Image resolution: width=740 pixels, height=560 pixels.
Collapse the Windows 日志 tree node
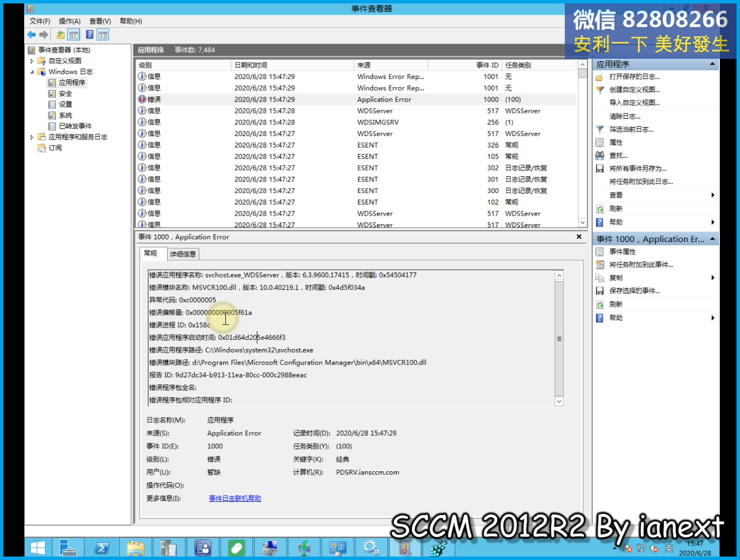click(x=32, y=72)
